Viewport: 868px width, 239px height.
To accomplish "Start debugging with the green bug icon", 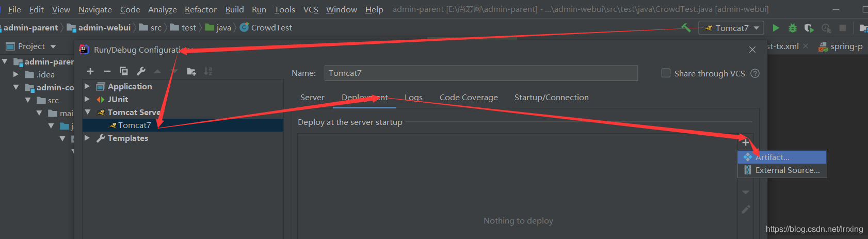I will pyautogui.click(x=793, y=28).
